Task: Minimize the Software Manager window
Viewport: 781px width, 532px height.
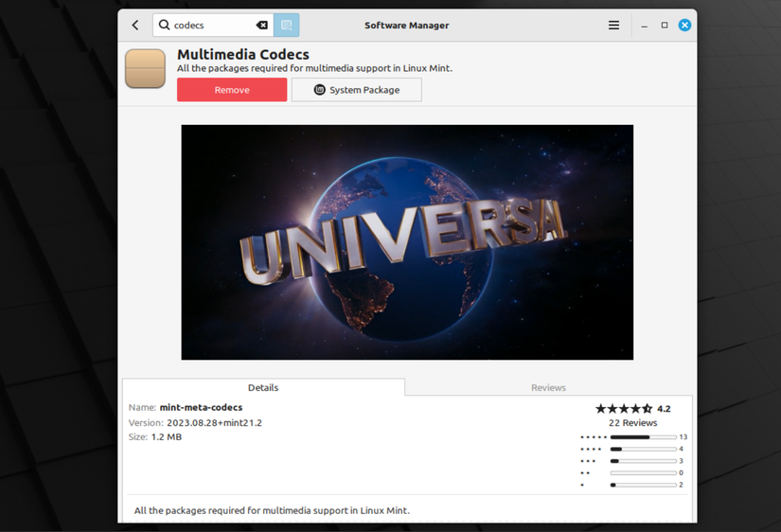Action: click(645, 26)
